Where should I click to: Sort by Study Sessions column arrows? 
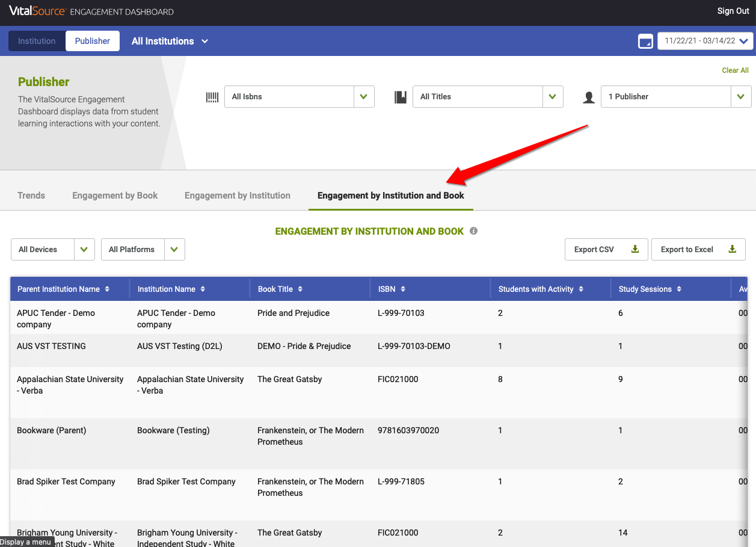(679, 289)
